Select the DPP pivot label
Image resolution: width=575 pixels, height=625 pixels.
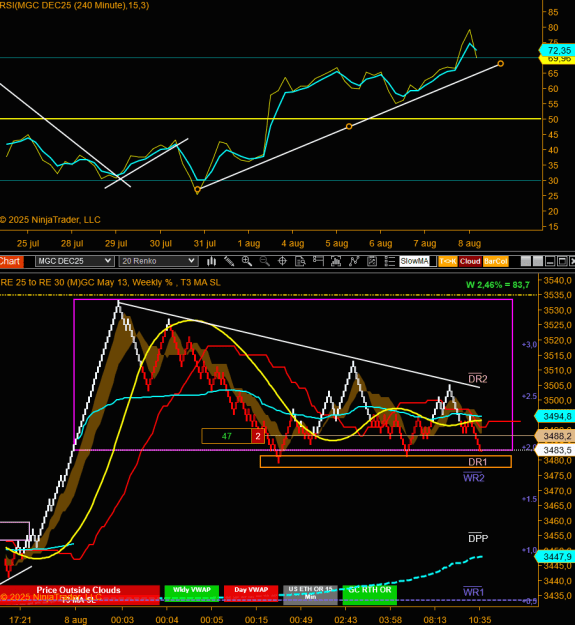click(478, 539)
